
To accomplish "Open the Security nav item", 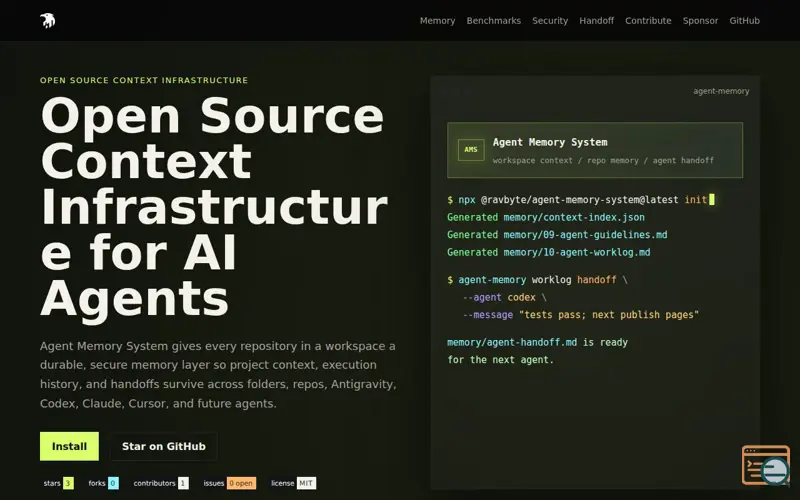I will [x=550, y=21].
